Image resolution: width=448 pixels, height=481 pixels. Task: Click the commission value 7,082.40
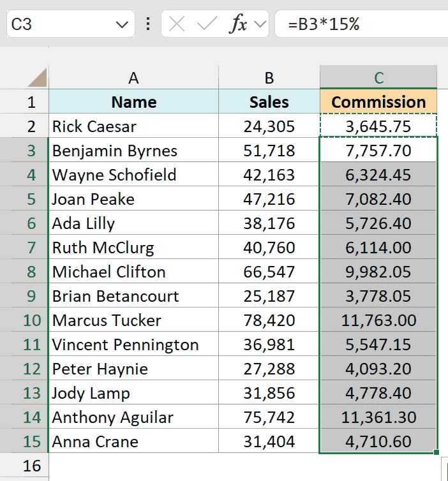[x=378, y=199]
